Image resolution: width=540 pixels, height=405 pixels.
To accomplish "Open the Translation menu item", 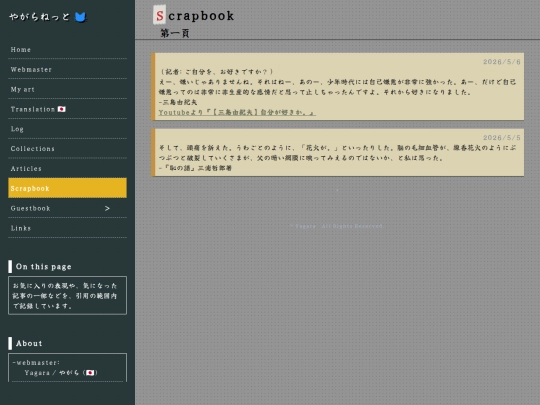I will click(68, 109).
